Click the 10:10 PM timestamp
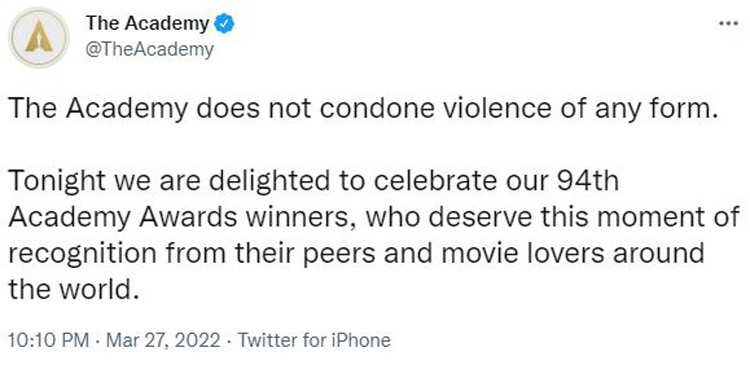Image resolution: width=750 pixels, height=365 pixels. [49, 341]
